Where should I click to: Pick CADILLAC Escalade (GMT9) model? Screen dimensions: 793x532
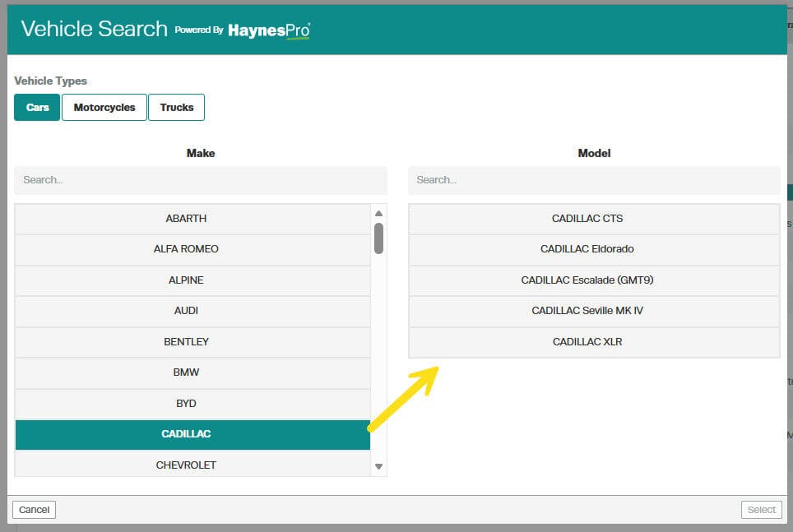[x=594, y=280]
